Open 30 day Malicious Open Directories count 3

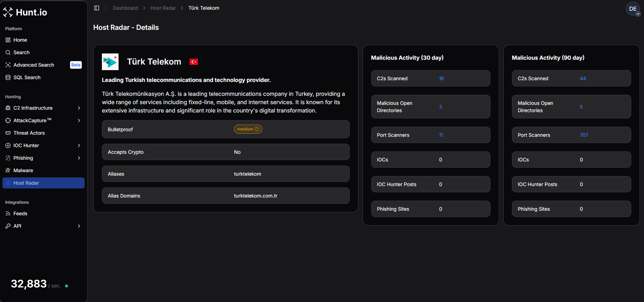441,107
